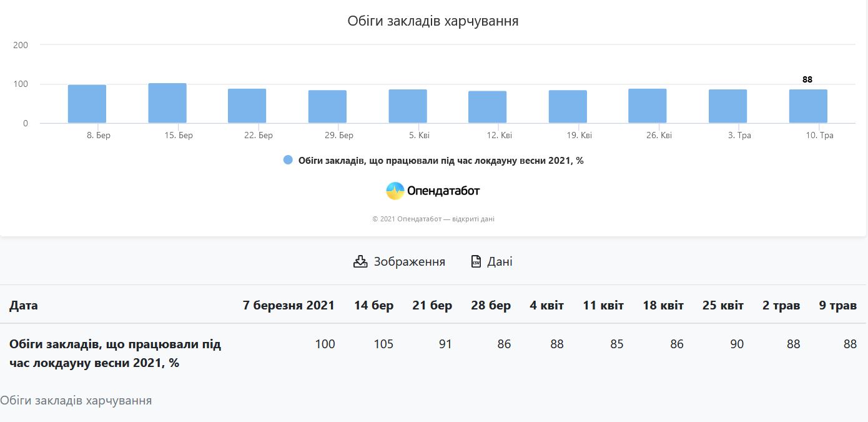The width and height of the screenshot is (868, 422).
Task: Open the Зображення download link
Action: click(409, 261)
